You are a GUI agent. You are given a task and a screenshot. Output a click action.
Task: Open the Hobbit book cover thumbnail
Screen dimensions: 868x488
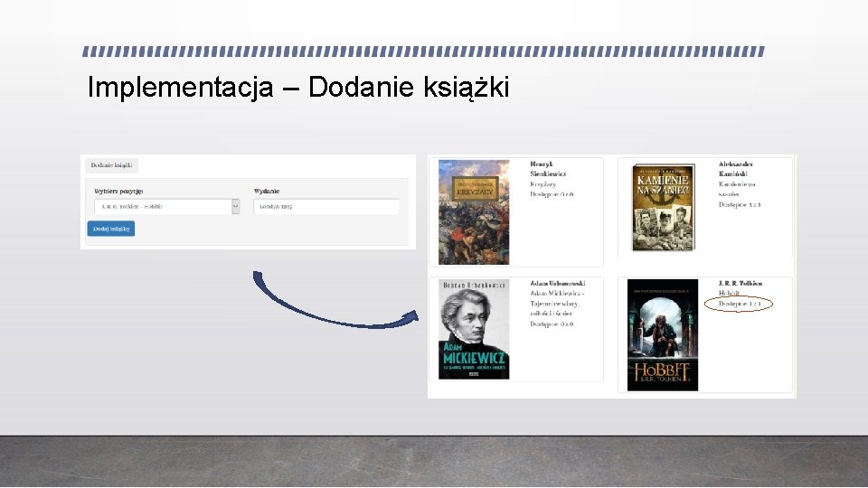click(663, 334)
